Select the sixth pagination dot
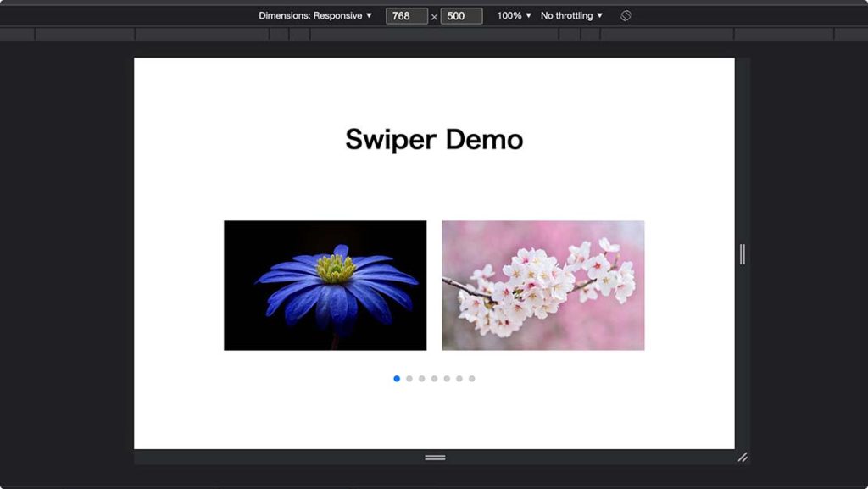Screen dimensions: 868x489 [x=459, y=378]
